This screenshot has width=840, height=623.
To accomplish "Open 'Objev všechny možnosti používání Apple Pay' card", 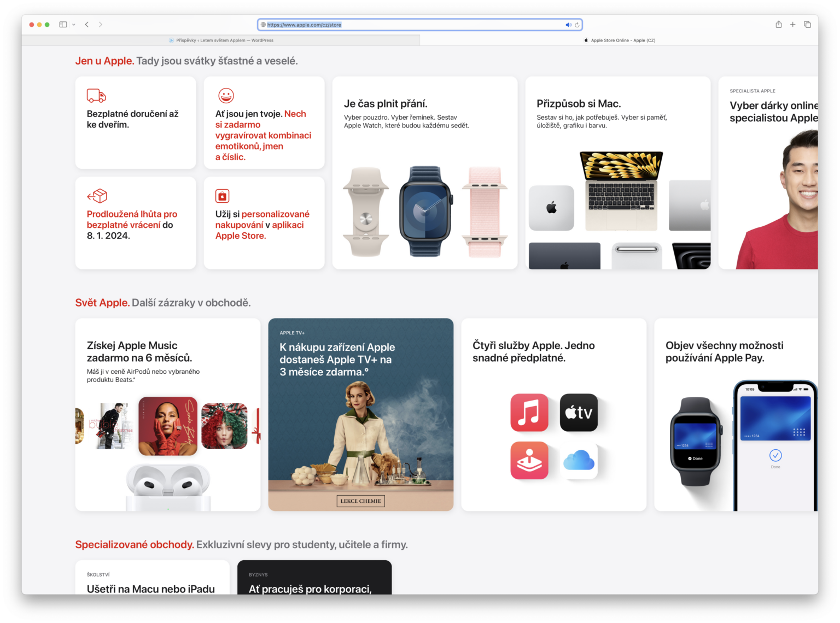I will click(736, 415).
